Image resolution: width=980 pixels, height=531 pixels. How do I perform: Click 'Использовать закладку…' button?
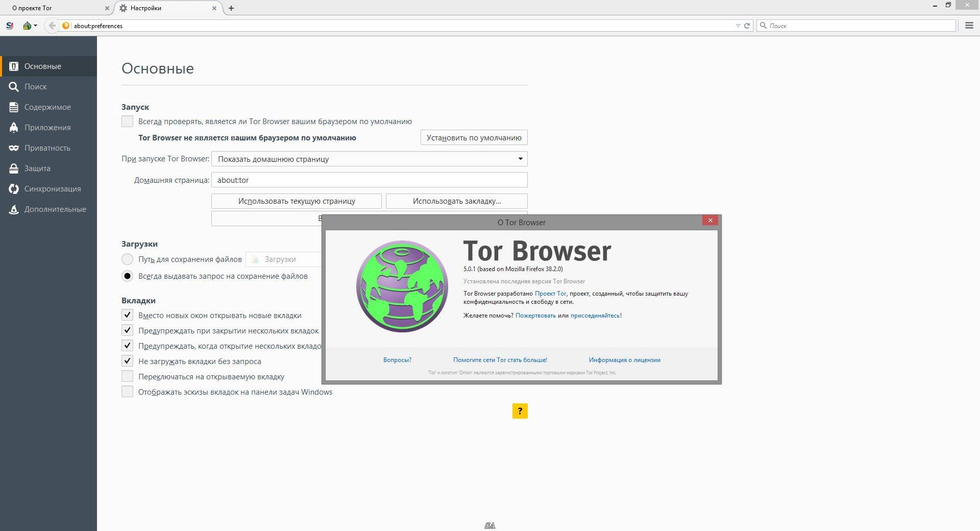456,201
